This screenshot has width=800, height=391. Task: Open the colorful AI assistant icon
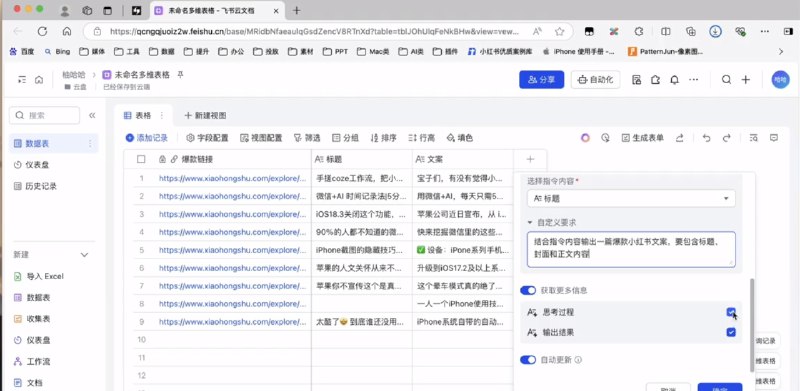[x=585, y=138]
